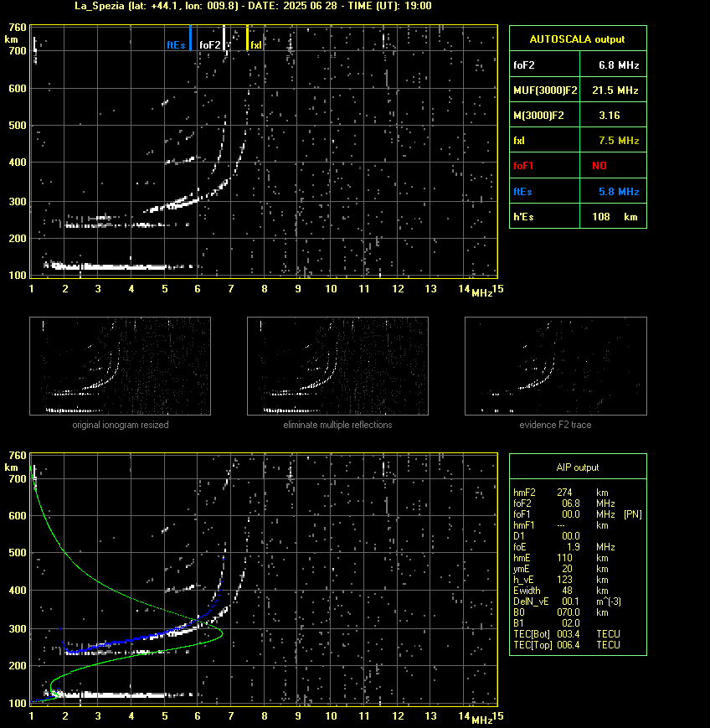Click the B0 value '070.0' in AIP output

point(569,612)
